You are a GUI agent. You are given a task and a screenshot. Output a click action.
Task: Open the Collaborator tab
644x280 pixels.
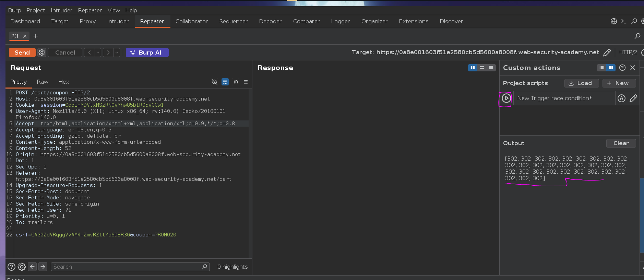pyautogui.click(x=192, y=21)
